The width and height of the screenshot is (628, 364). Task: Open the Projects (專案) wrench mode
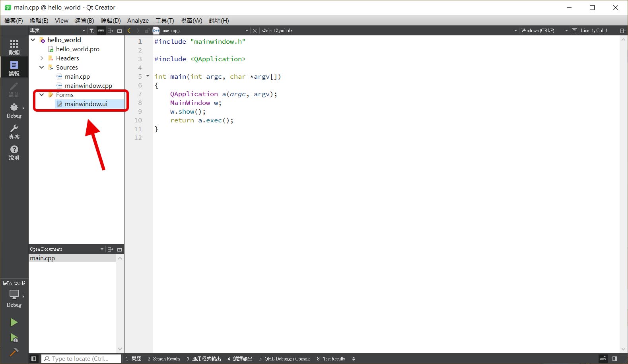pos(14,132)
